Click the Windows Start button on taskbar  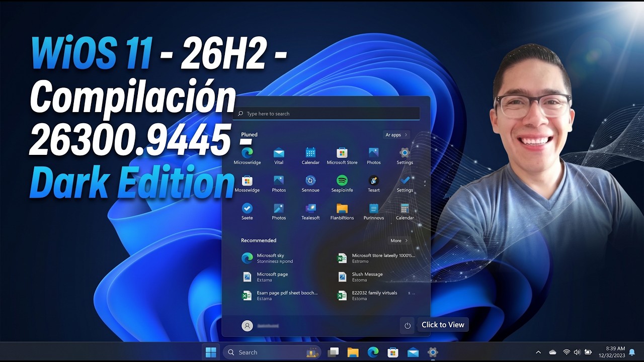coord(211,352)
